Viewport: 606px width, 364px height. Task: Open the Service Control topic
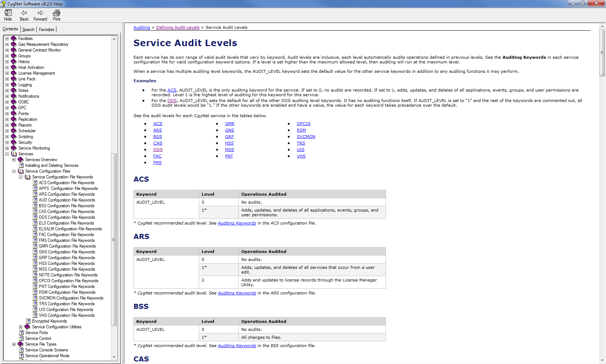click(38, 338)
